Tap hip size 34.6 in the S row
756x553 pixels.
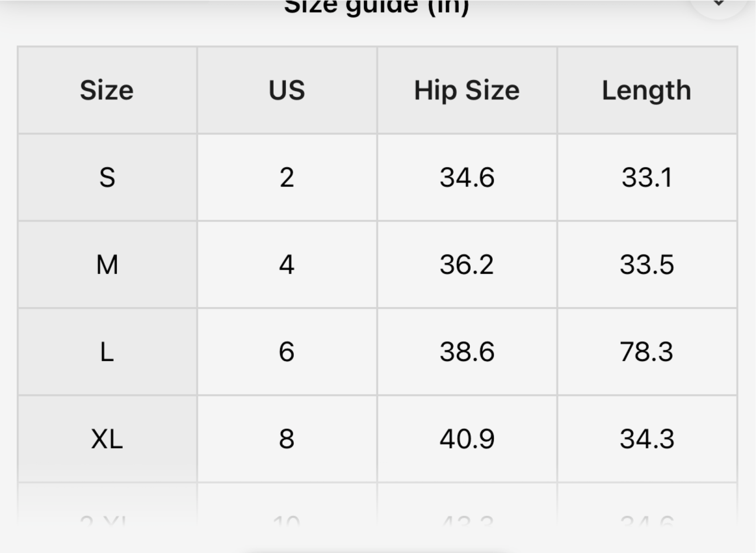tap(467, 178)
